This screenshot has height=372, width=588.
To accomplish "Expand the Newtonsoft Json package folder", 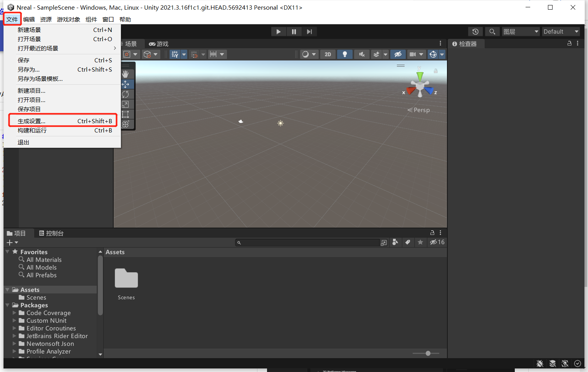I will tap(15, 344).
